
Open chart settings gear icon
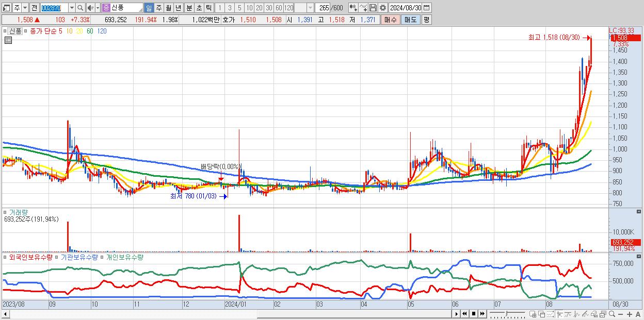[x=383, y=8]
